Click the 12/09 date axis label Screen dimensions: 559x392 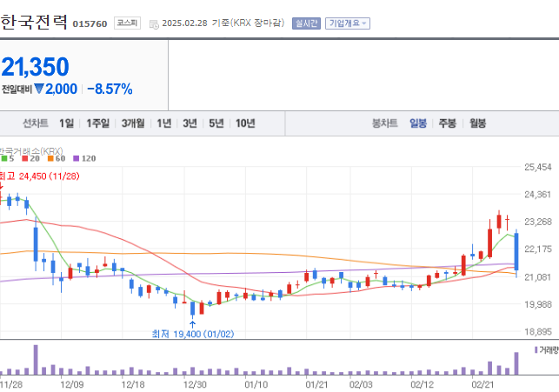(x=71, y=384)
